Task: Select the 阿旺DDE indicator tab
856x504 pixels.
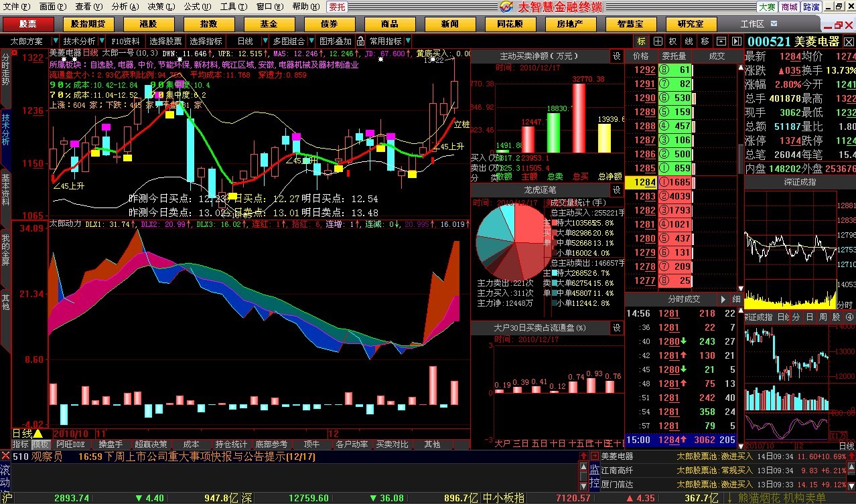Action: coord(70,444)
